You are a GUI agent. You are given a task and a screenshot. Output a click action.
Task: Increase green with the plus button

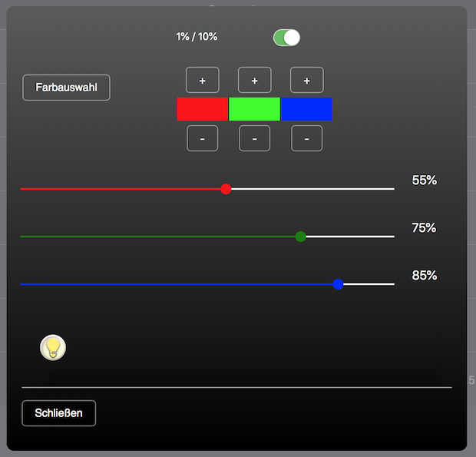[254, 81]
